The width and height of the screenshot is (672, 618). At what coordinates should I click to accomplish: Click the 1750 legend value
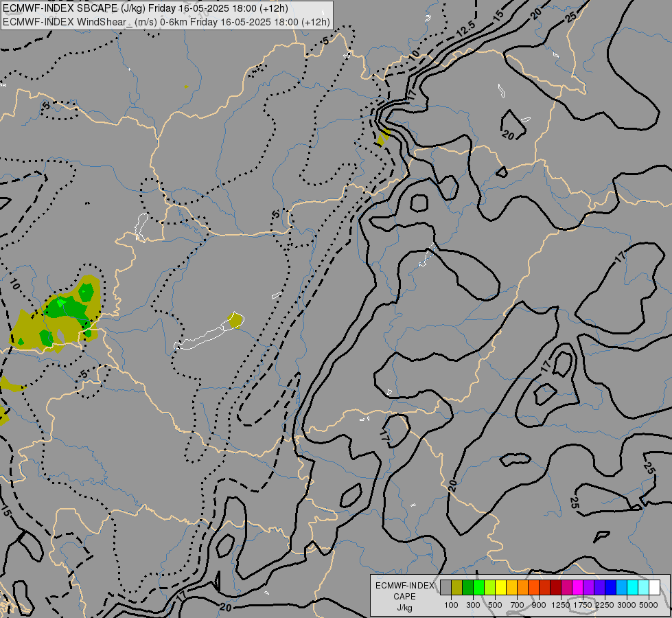click(583, 605)
